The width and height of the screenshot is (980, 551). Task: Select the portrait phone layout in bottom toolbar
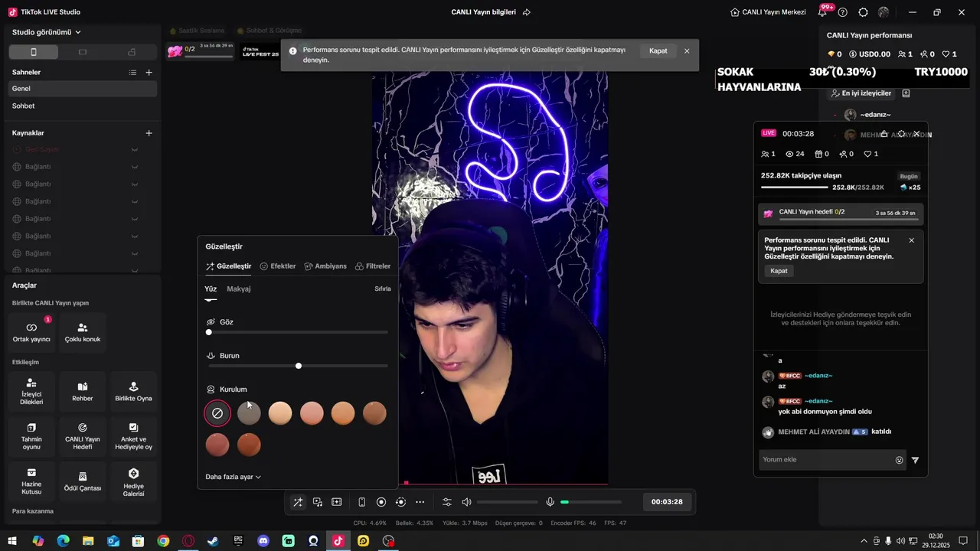(x=361, y=502)
